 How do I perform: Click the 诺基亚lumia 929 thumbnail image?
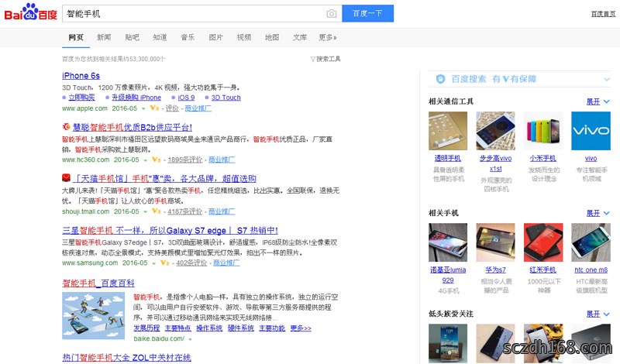(448, 242)
